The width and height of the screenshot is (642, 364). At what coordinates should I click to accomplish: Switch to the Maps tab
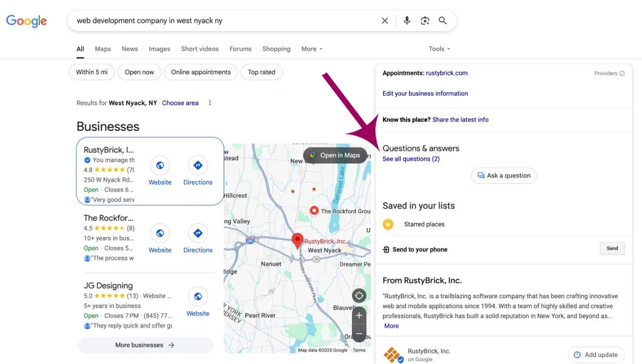[103, 49]
